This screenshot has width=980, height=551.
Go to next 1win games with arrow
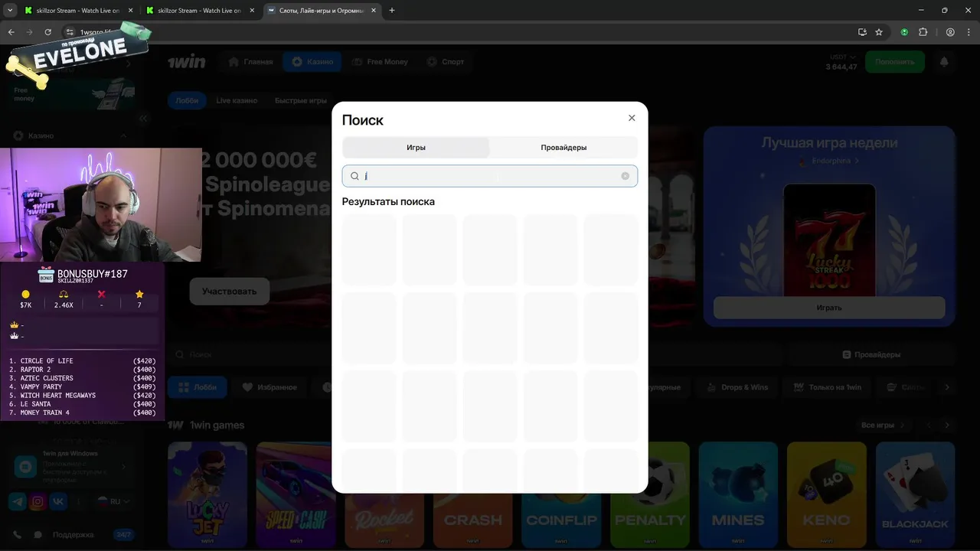[947, 425]
